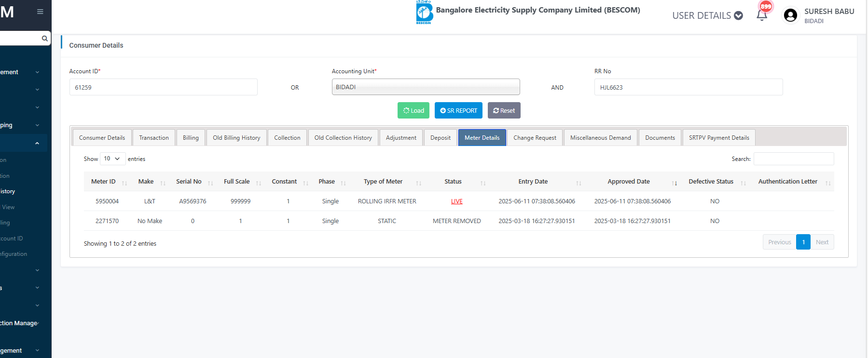Click the "count ID" sidebar menu item

pyautogui.click(x=12, y=239)
